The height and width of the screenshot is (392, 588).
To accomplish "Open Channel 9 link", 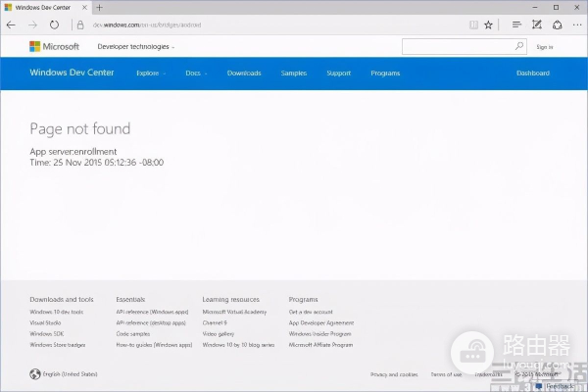I will pos(215,322).
